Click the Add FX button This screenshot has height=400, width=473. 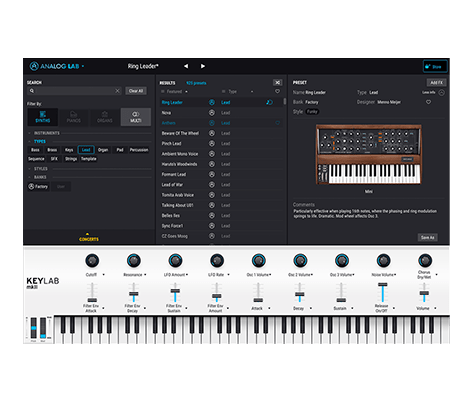click(436, 83)
